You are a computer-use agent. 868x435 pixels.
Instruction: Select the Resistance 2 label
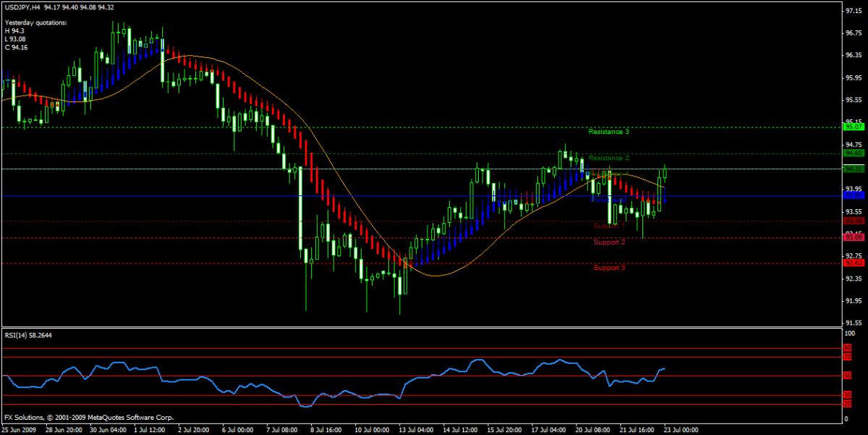click(608, 158)
